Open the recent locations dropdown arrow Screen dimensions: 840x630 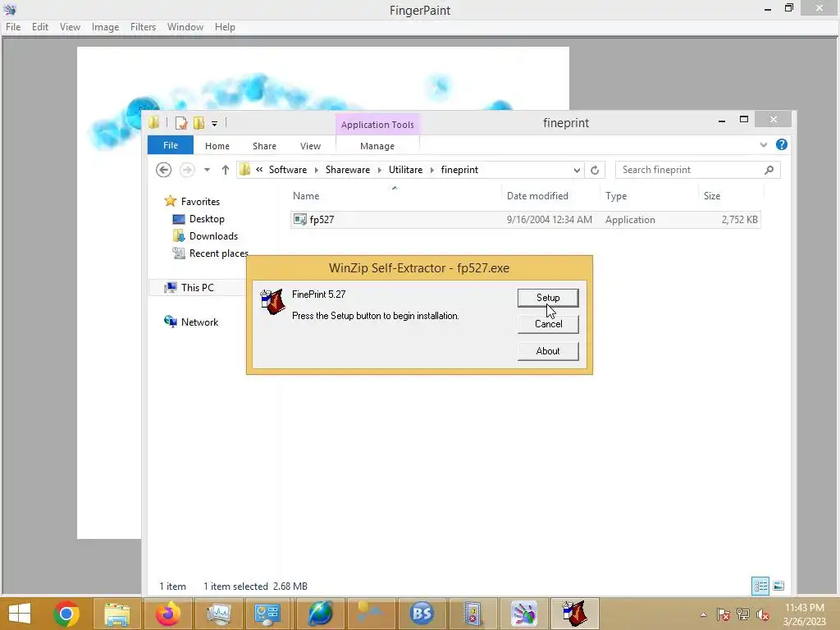click(x=207, y=170)
